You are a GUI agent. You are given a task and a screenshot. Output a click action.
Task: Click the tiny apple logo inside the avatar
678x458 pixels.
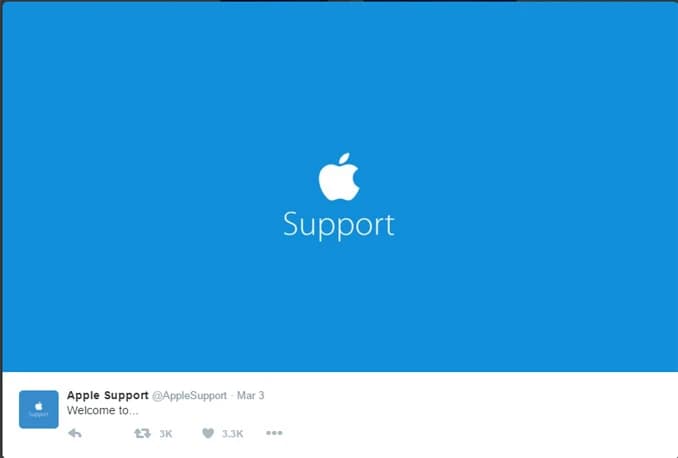38,406
